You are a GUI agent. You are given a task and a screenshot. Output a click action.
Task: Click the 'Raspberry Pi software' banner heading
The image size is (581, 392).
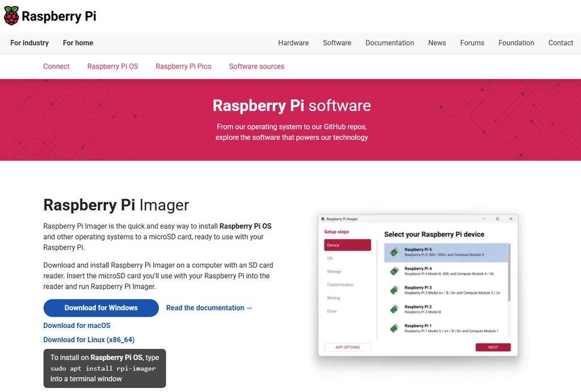[292, 106]
